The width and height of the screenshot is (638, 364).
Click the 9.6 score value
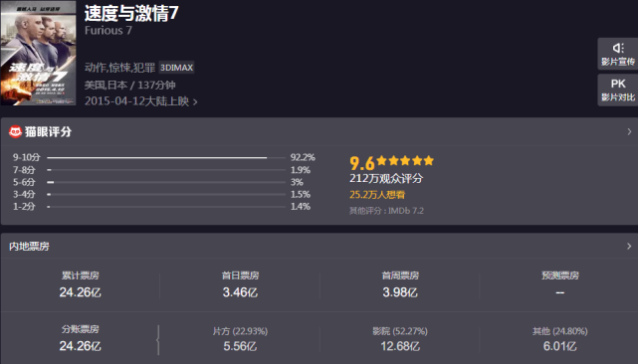coord(361,163)
